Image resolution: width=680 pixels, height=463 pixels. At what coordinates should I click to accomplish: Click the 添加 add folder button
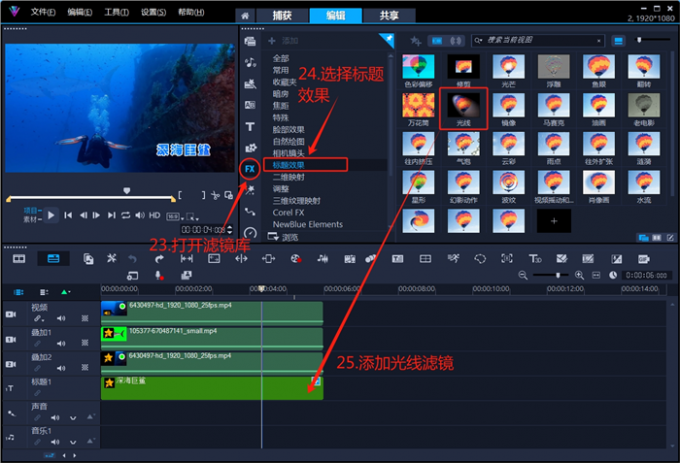pyautogui.click(x=283, y=41)
